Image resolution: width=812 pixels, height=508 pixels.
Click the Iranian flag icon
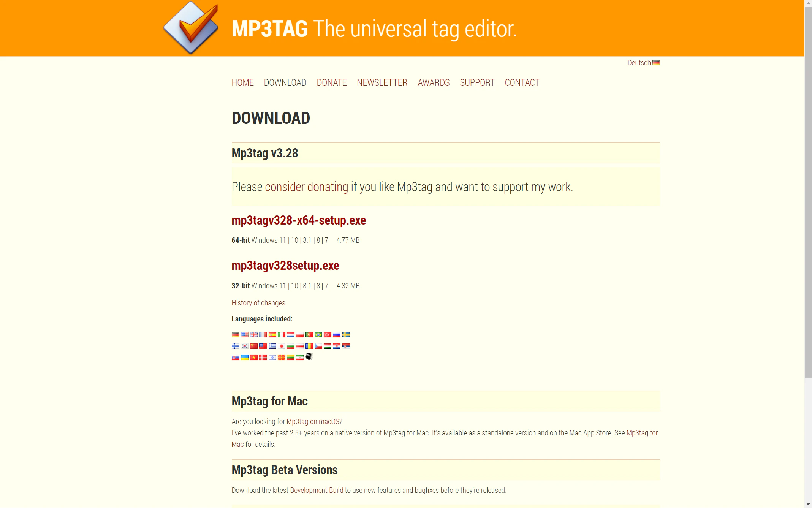tap(300, 358)
